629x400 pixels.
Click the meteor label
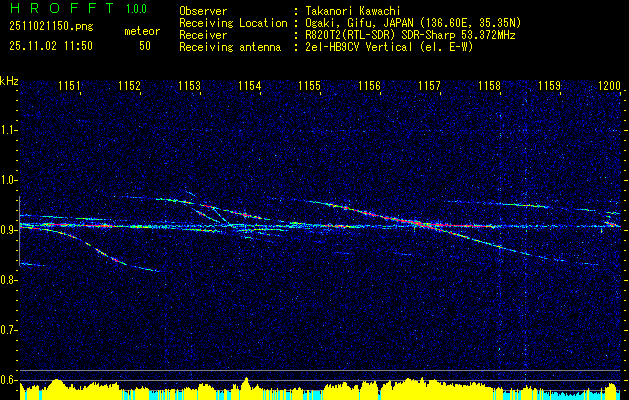pyautogui.click(x=142, y=31)
